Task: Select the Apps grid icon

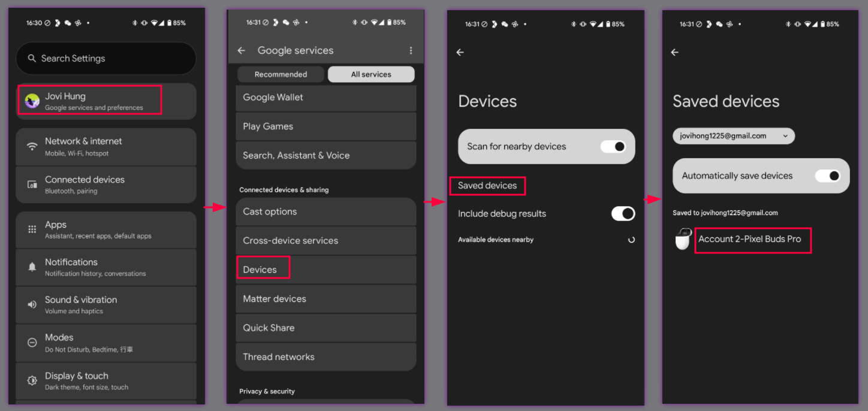Action: (x=32, y=229)
